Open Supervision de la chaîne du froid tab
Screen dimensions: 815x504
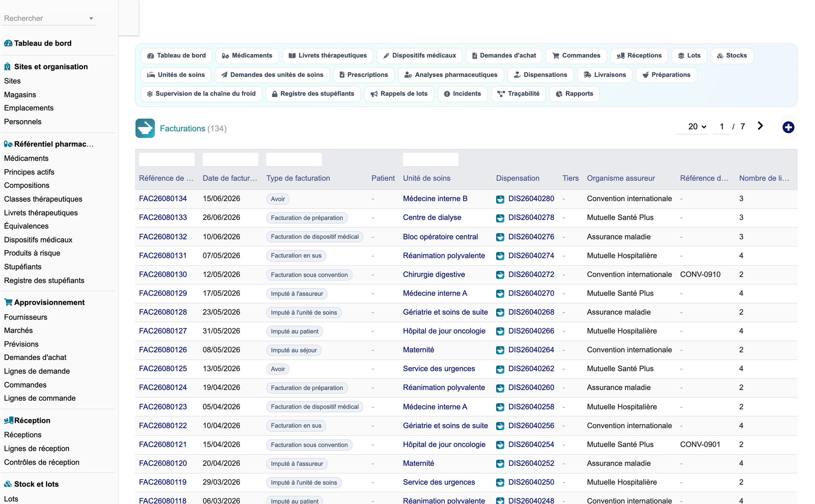click(201, 94)
